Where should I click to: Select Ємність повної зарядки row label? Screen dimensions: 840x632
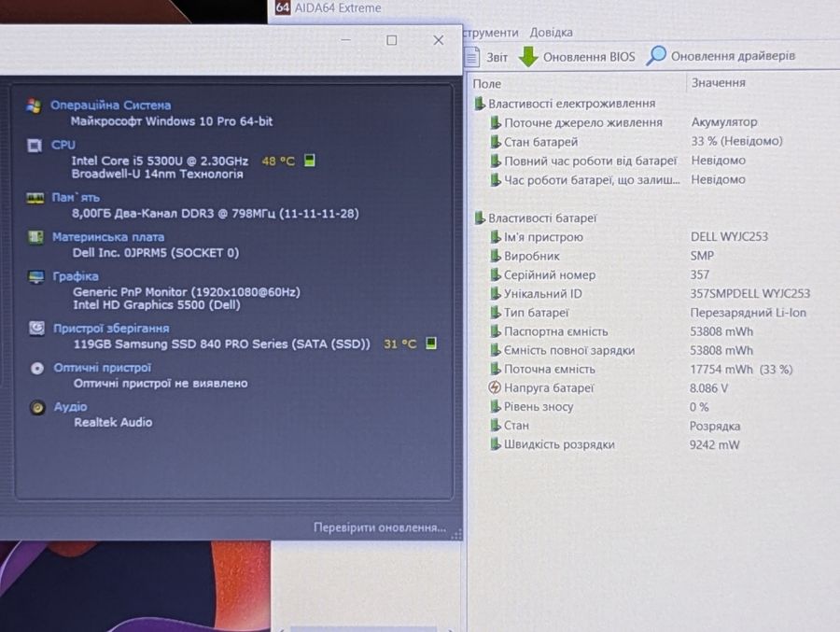click(569, 350)
